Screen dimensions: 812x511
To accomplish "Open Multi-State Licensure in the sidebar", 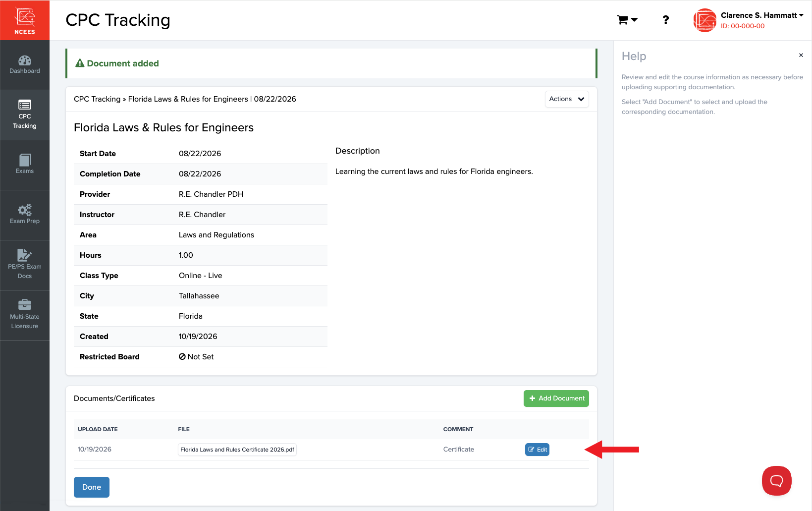I will coord(25,315).
